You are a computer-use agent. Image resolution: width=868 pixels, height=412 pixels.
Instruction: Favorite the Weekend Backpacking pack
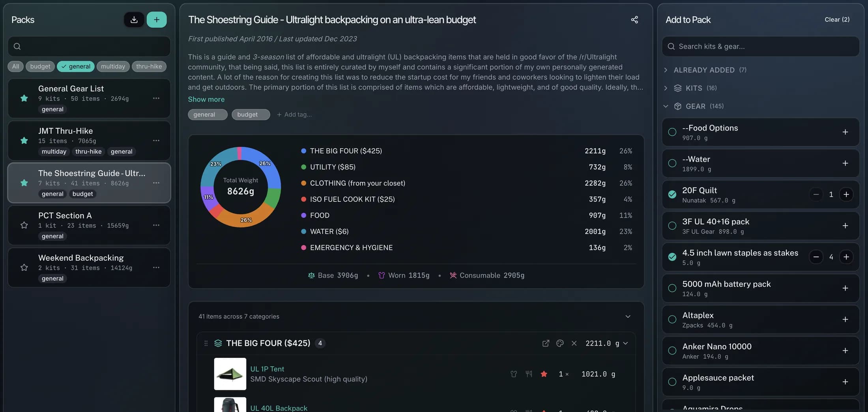24,267
